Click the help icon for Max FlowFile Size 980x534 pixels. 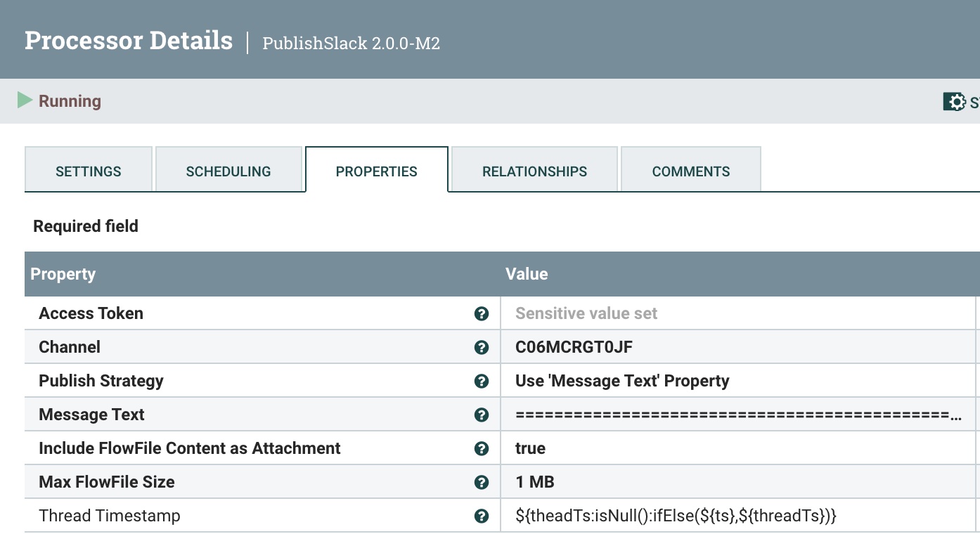482,482
